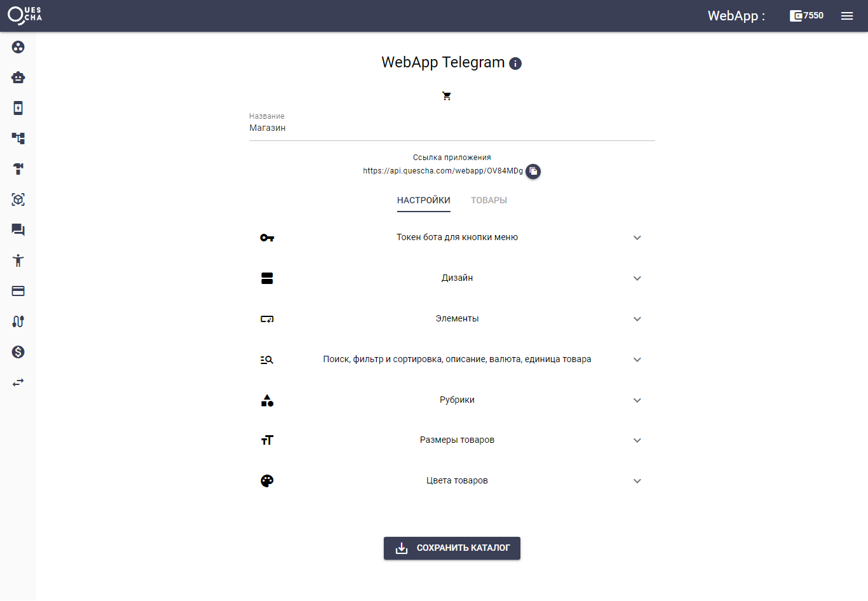This screenshot has height=601, width=868.
Task: Open the chat dialogs sidebar icon
Action: (18, 230)
